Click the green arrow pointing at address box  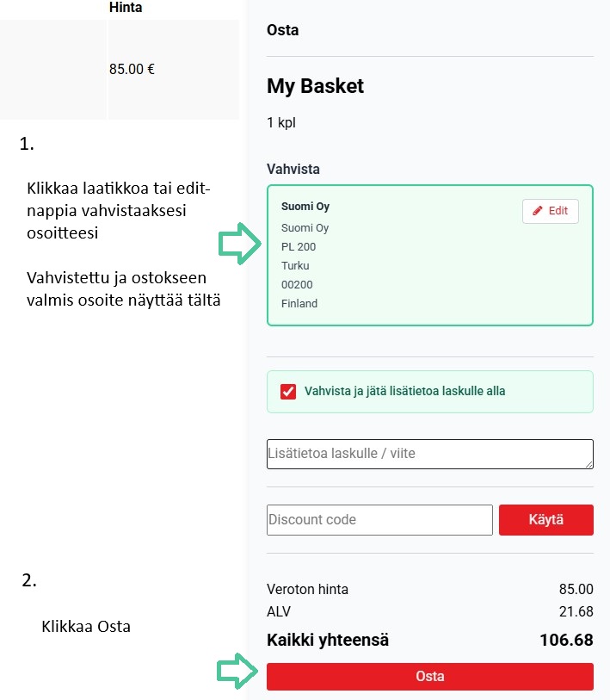point(238,245)
